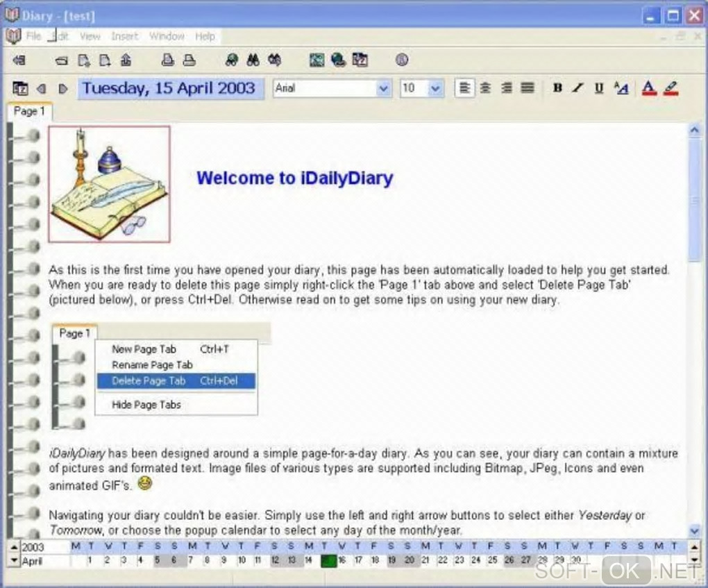Click the diary book icon in menu bar

click(x=13, y=36)
